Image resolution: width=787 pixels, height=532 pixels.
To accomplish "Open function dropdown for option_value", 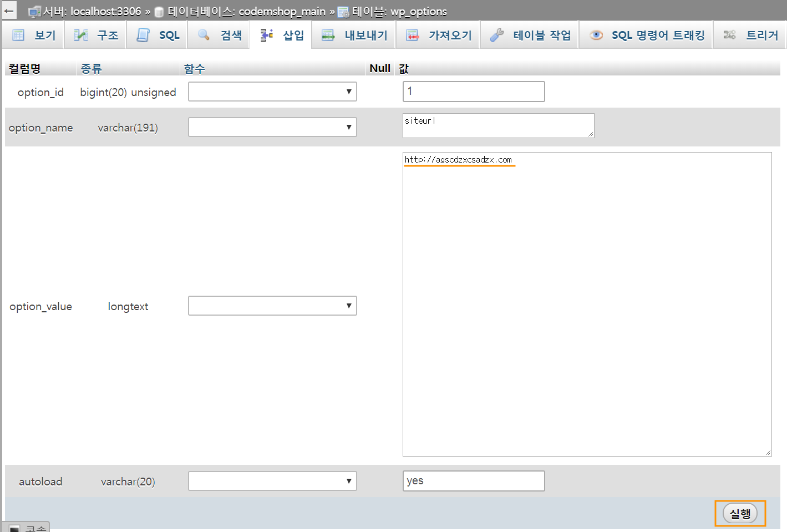I will tap(272, 306).
